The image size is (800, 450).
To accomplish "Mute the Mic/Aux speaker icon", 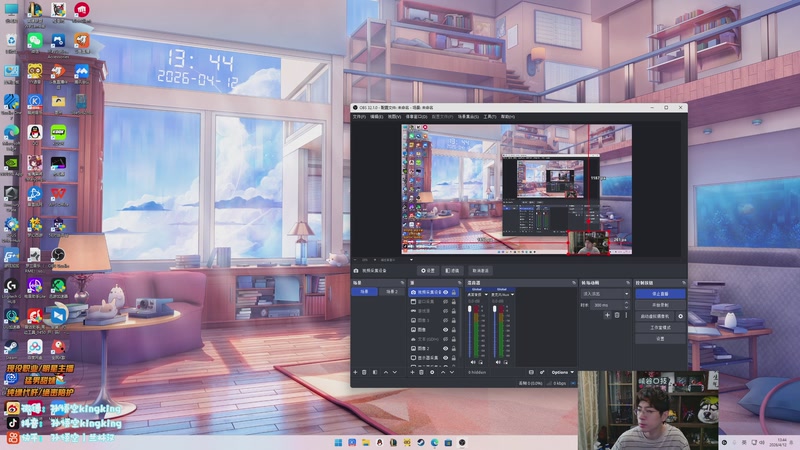I will pos(498,362).
